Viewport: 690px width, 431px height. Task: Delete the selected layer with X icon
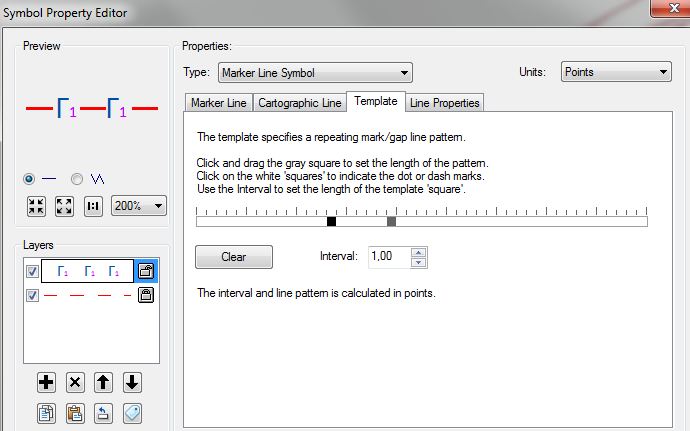pos(75,382)
